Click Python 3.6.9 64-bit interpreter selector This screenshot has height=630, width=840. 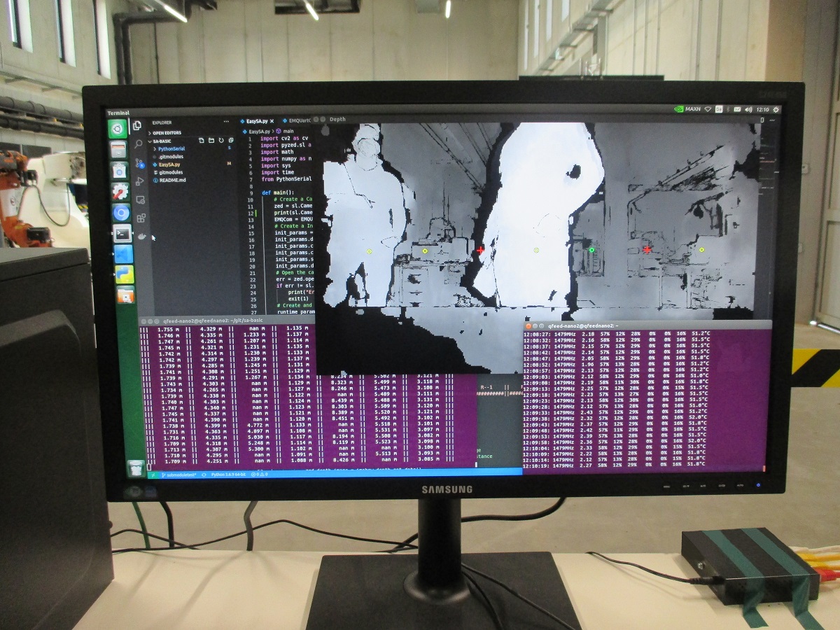coord(228,475)
